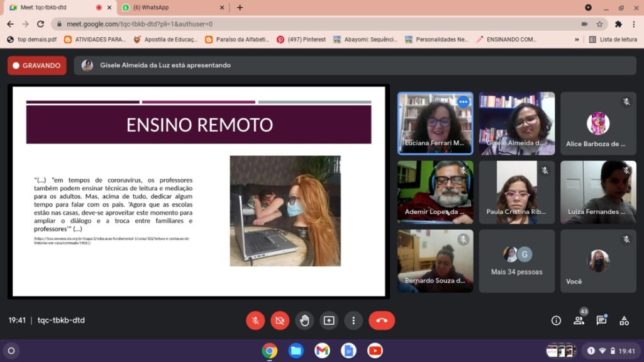644x362 pixels.
Task: Turn on the camera in the call bar
Action: [280, 320]
